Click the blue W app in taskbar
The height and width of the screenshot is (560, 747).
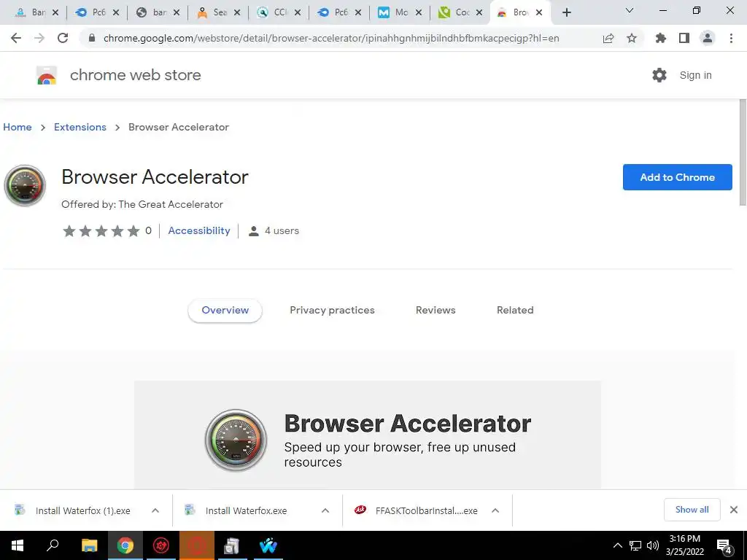click(268, 545)
